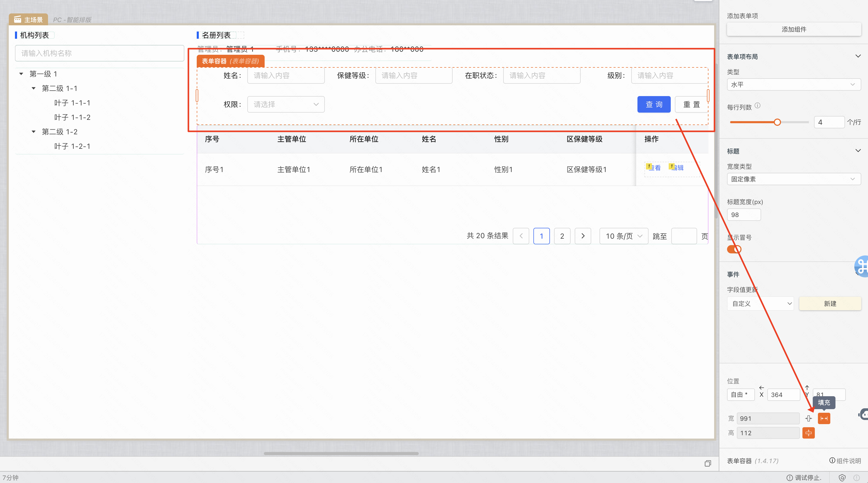Click the 新建 event button
This screenshot has height=483, width=868.
830,303
